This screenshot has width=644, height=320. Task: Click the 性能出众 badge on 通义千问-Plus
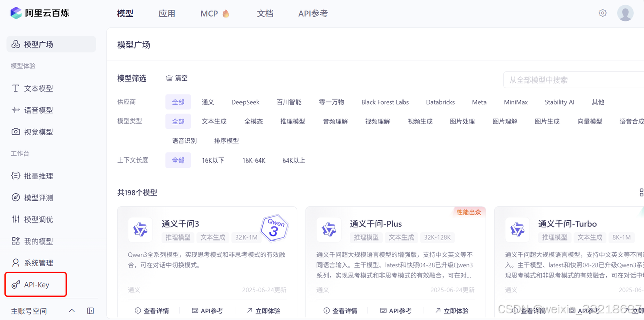point(469,212)
